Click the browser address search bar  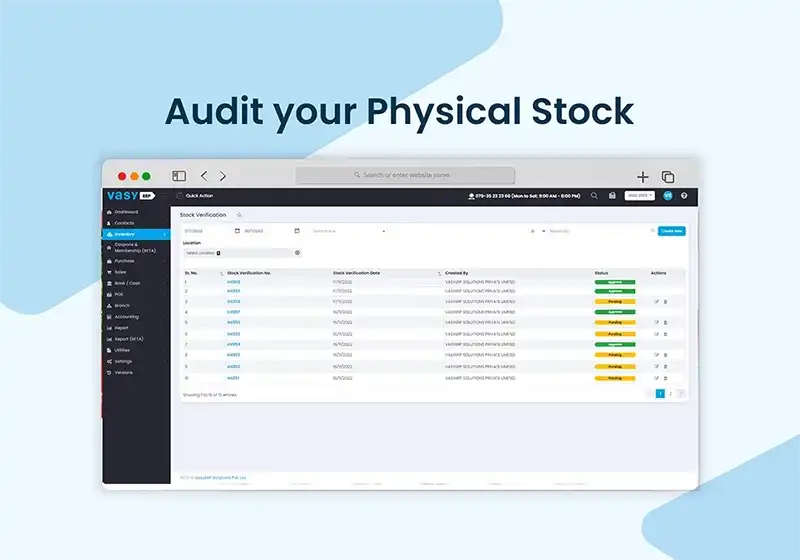tap(405, 175)
